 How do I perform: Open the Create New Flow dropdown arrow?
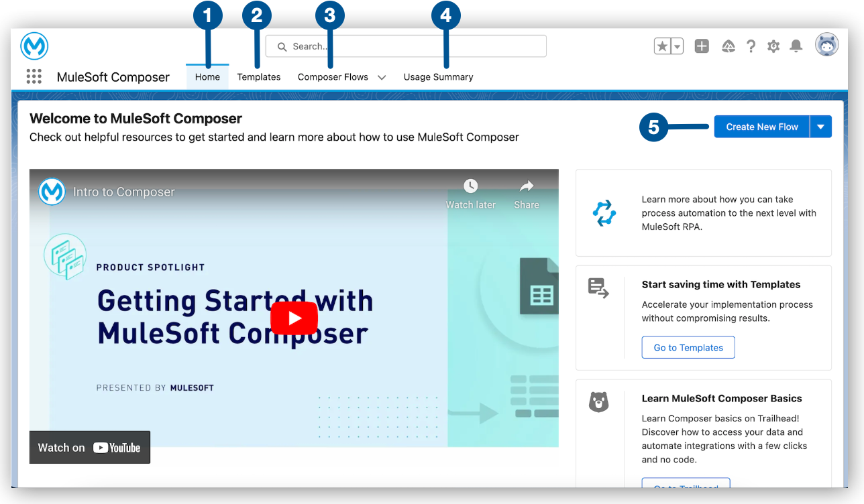pyautogui.click(x=821, y=126)
